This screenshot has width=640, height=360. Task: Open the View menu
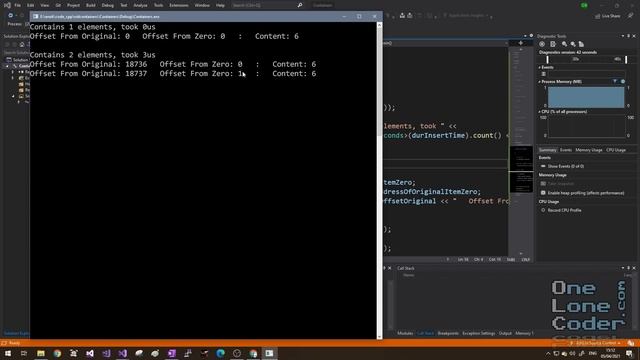pyautogui.click(x=44, y=5)
